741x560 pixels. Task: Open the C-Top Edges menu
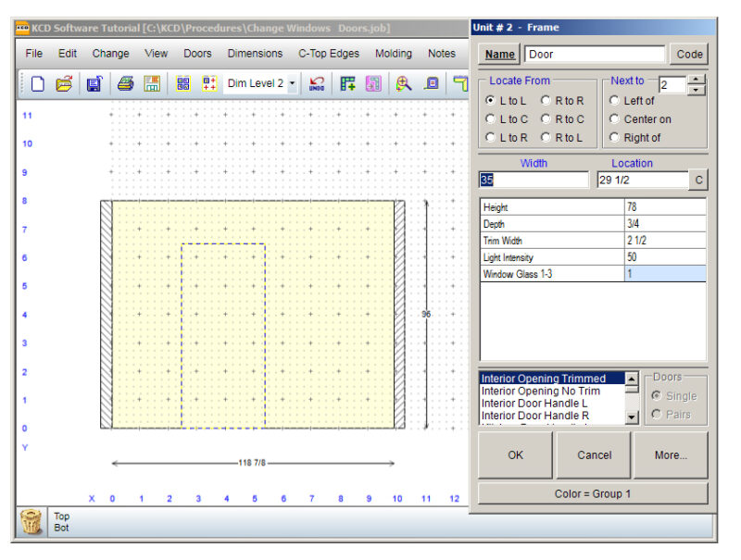click(328, 54)
